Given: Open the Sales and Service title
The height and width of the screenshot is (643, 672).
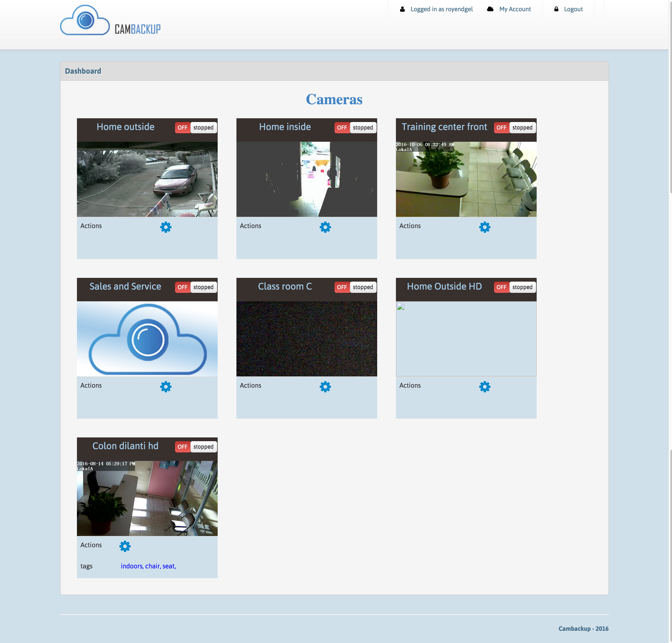Looking at the screenshot, I should pos(125,287).
